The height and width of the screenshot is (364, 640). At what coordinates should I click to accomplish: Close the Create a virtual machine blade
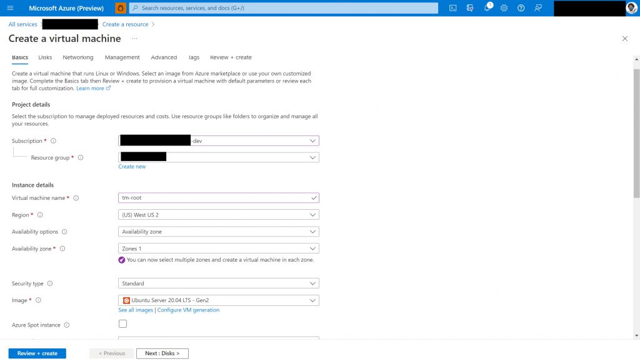(625, 39)
